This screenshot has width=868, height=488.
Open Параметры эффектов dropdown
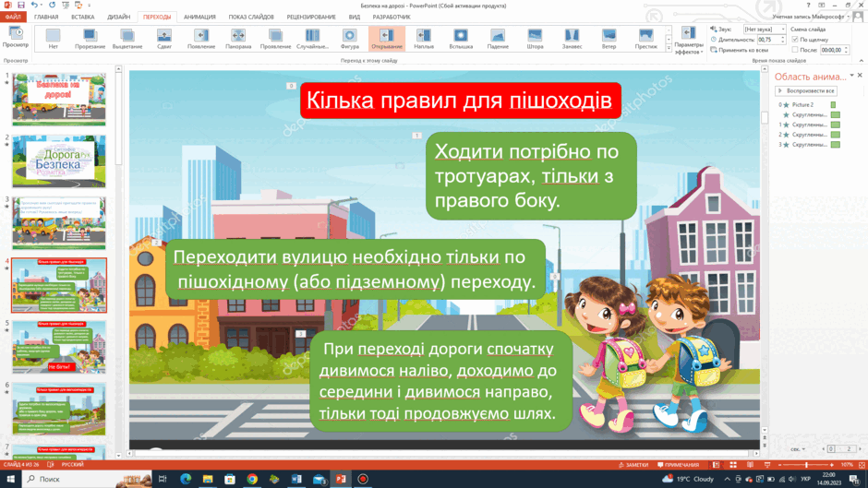point(689,41)
